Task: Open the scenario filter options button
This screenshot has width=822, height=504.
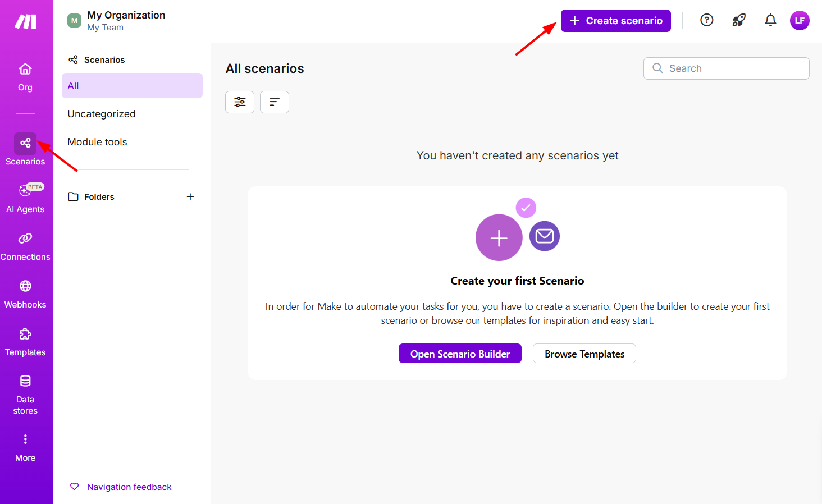Action: point(240,102)
